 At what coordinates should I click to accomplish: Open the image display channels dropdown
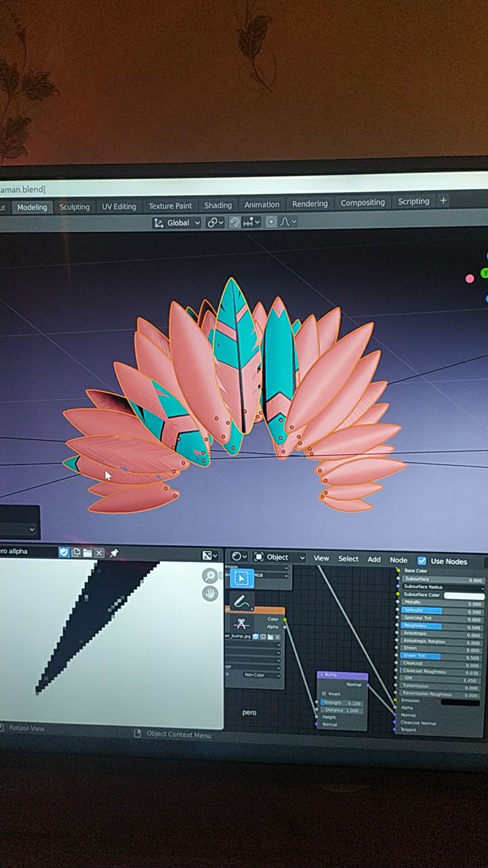(210, 555)
